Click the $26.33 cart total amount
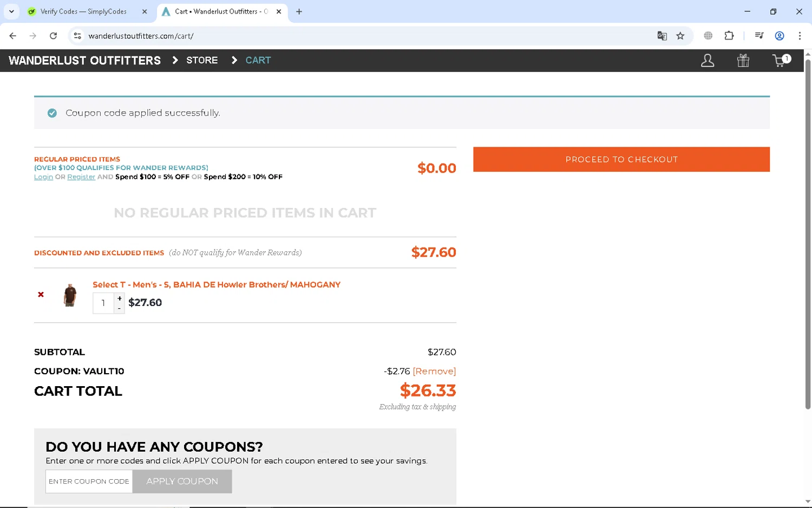 pyautogui.click(x=428, y=390)
